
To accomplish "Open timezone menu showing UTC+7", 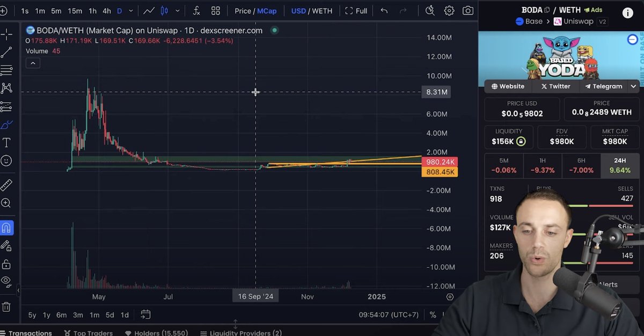I will click(389, 315).
